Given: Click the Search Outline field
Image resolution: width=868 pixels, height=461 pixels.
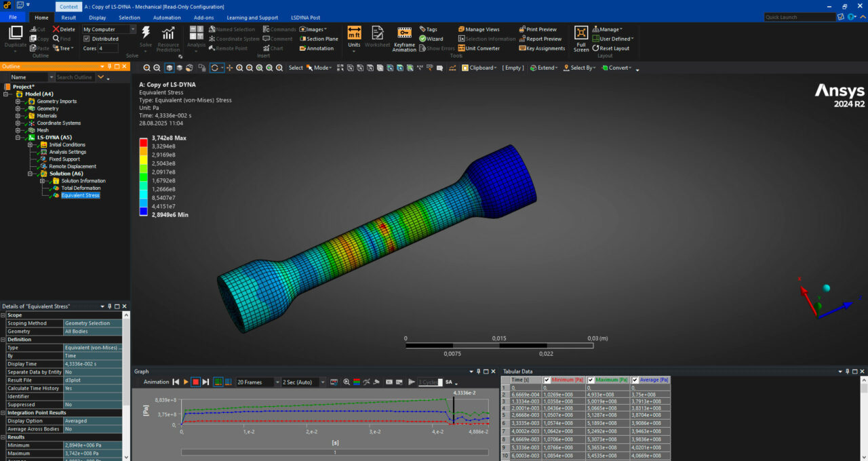Looking at the screenshot, I should click(x=75, y=77).
